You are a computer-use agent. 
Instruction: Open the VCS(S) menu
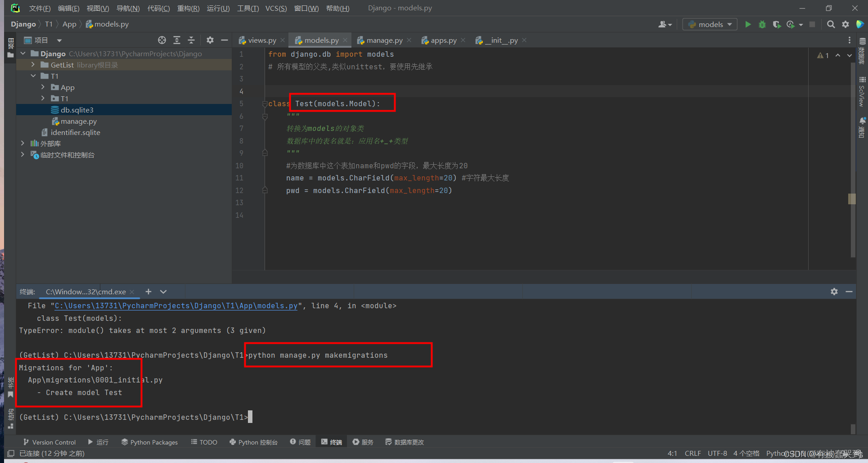pyautogui.click(x=276, y=8)
